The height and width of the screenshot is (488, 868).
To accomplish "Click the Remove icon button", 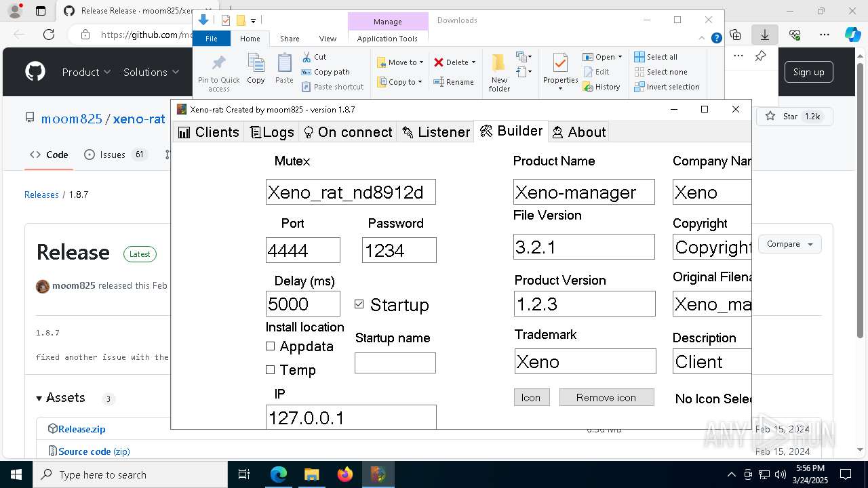I will [x=606, y=397].
